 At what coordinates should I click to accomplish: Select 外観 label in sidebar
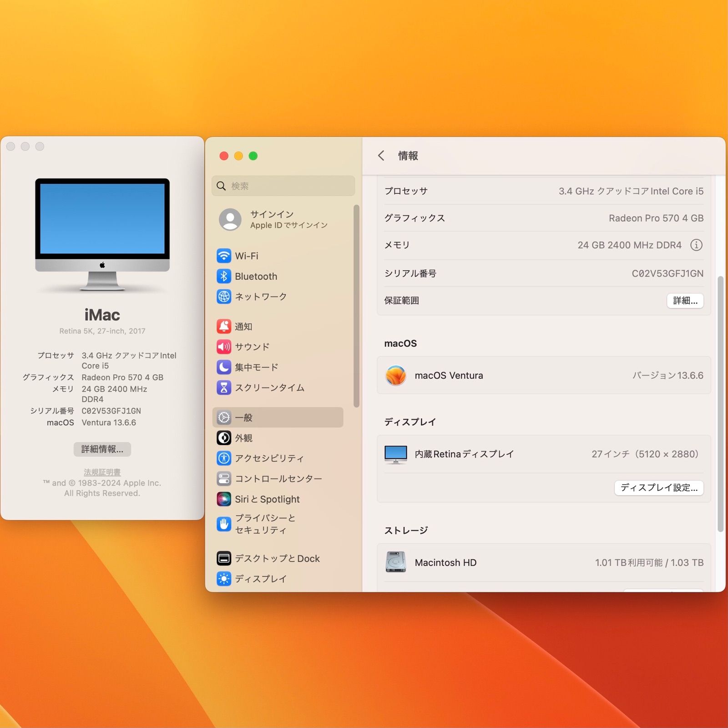pyautogui.click(x=243, y=438)
